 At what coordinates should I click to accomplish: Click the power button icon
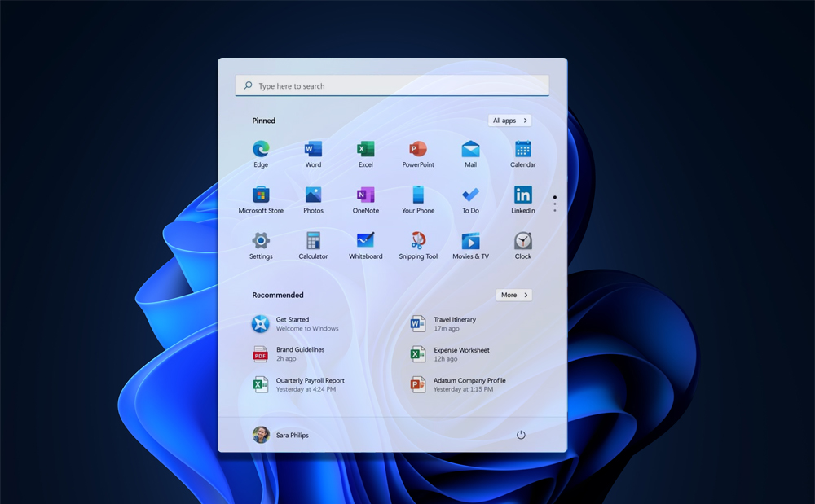coord(521,435)
